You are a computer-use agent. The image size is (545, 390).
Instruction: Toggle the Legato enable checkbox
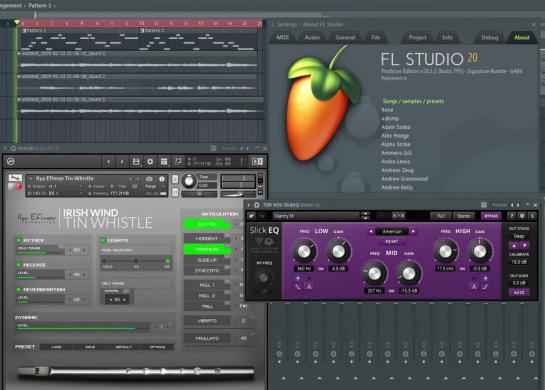point(103,240)
